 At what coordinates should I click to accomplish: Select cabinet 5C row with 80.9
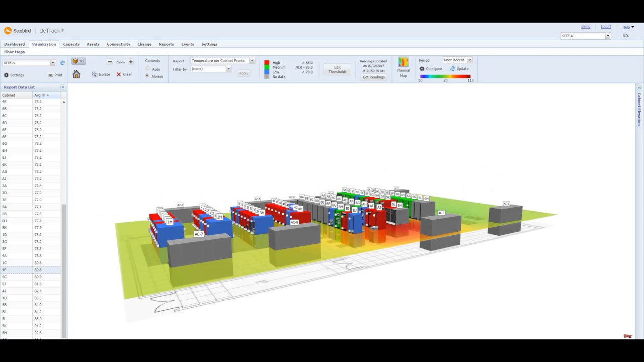point(30,277)
